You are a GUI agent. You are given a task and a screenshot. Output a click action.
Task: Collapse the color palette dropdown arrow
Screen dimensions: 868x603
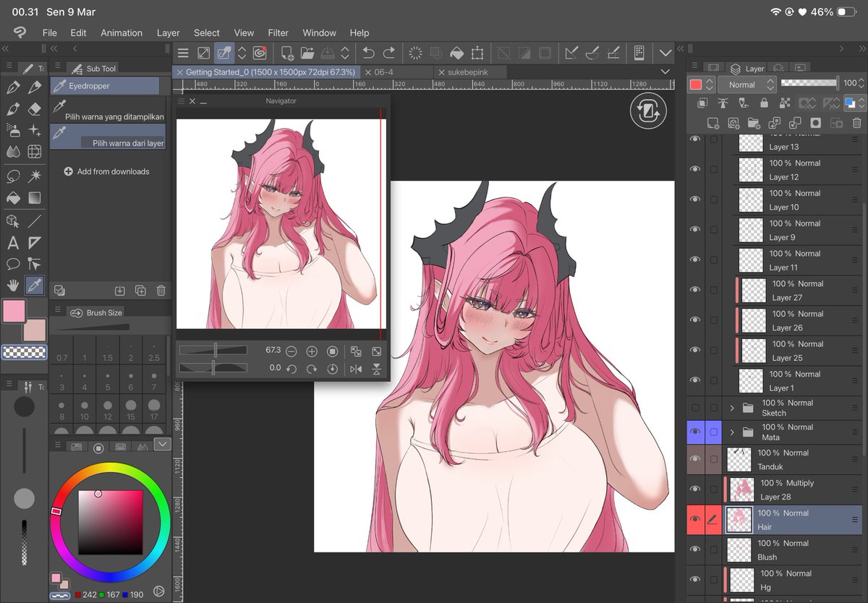click(163, 444)
